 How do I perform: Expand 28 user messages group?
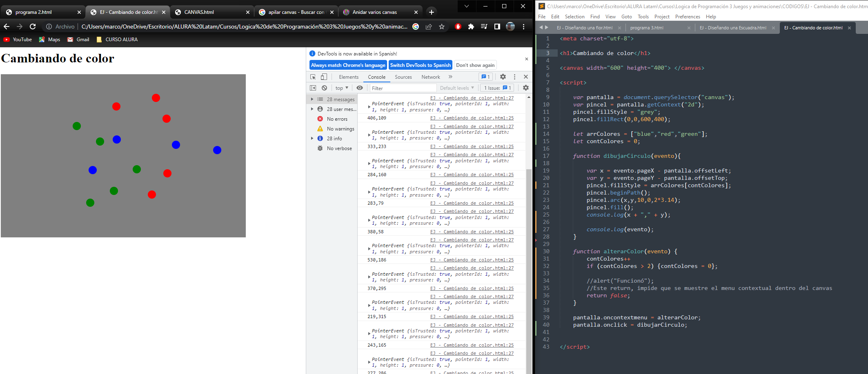[x=312, y=109]
